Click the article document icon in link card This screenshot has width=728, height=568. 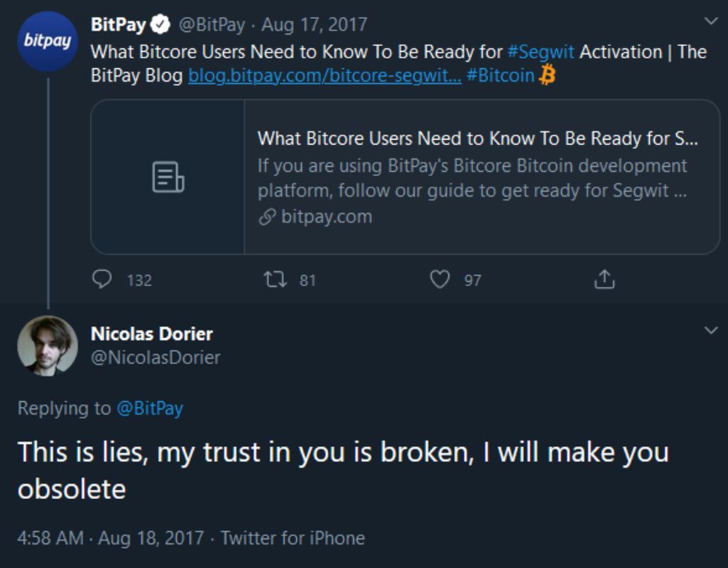coord(168,177)
